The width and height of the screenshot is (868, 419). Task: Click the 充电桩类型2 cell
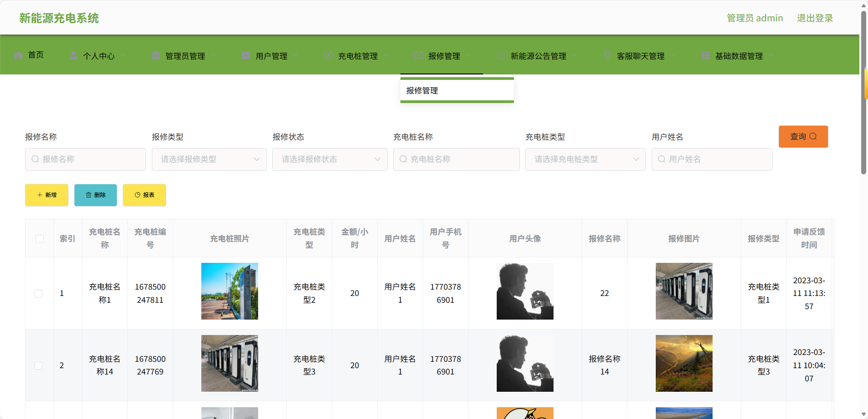point(309,294)
